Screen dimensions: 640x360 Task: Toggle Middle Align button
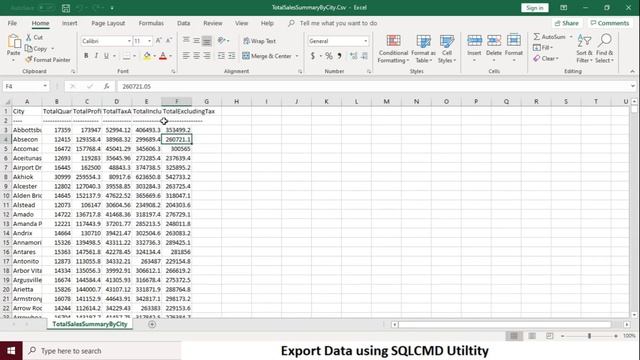196,40
